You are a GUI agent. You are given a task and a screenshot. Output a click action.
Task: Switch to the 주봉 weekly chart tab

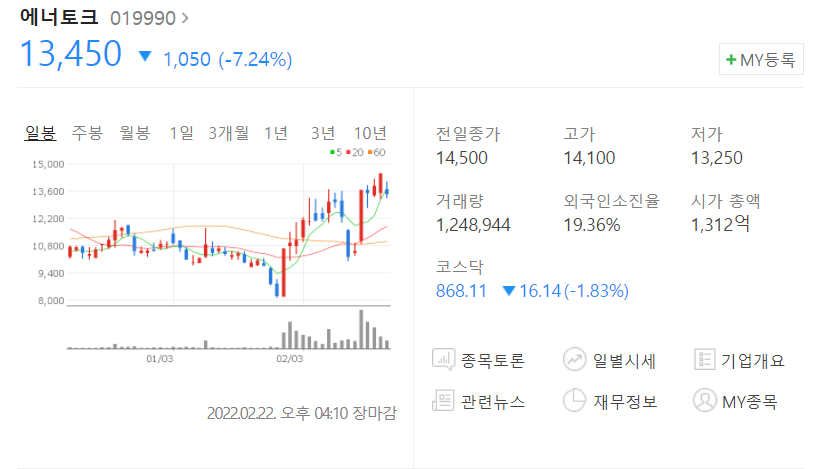(87, 133)
